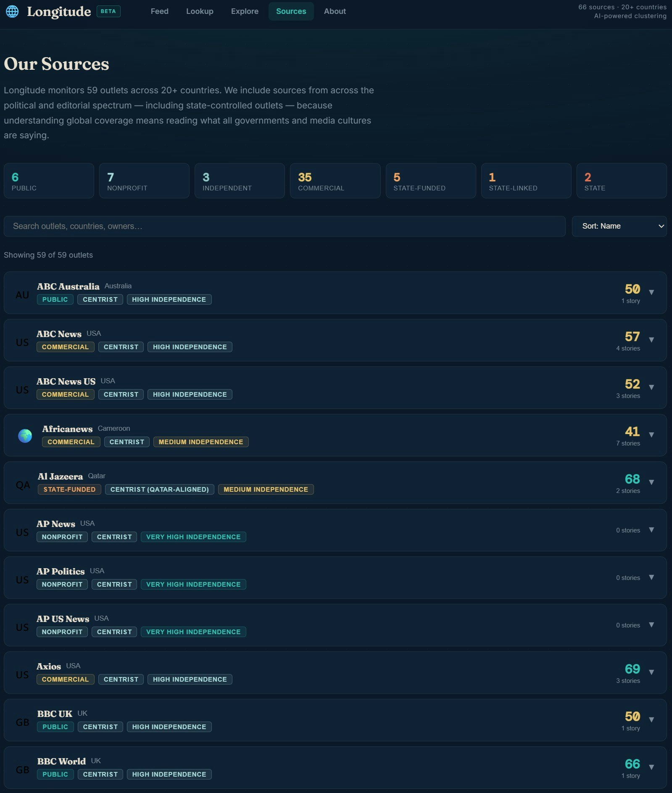
Task: Open the Lookup tab
Action: point(200,11)
